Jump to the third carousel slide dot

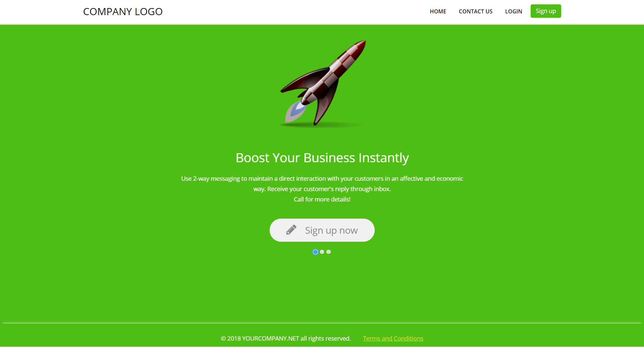click(328, 252)
